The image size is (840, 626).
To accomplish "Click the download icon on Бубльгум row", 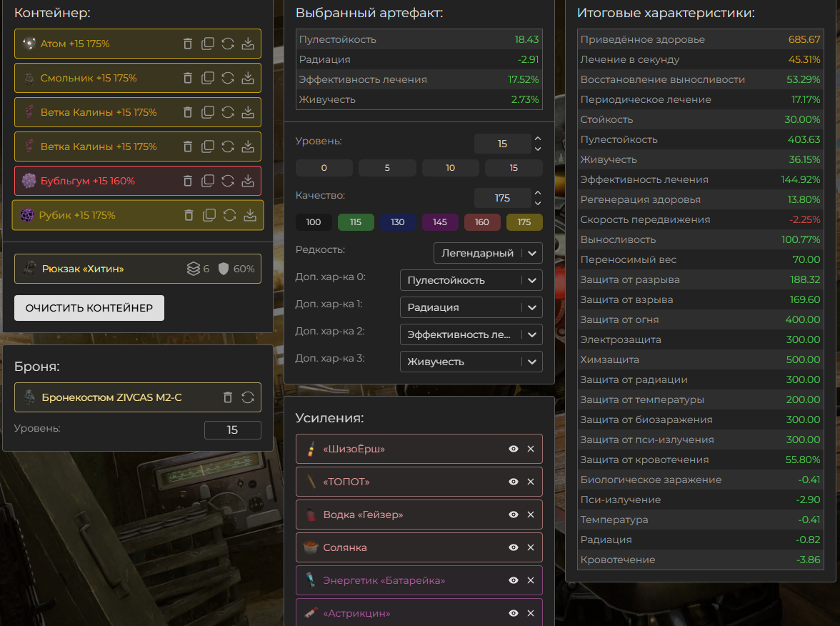I will (248, 182).
